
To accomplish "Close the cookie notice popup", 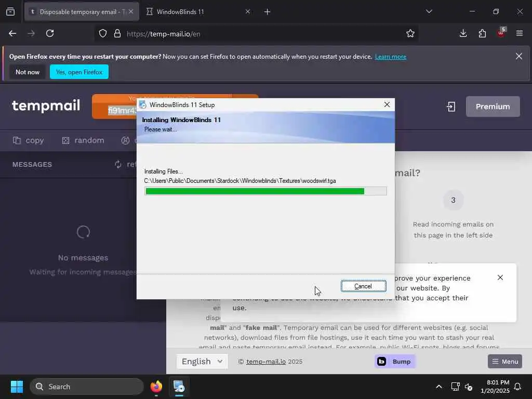I will click(x=500, y=277).
